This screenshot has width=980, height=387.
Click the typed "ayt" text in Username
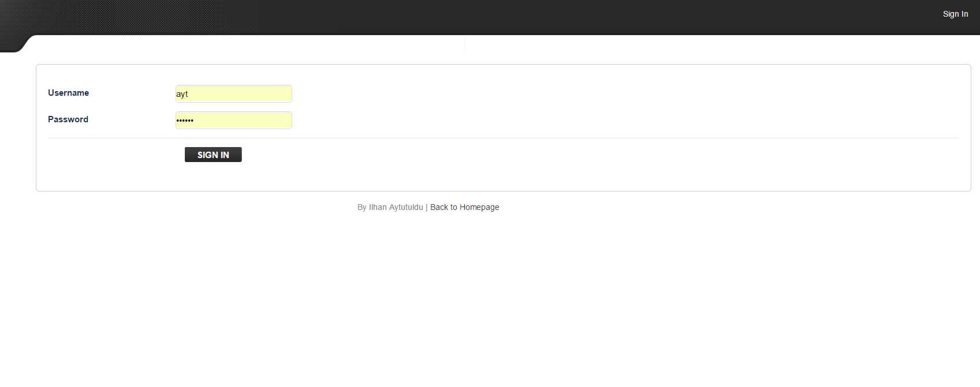tap(182, 94)
